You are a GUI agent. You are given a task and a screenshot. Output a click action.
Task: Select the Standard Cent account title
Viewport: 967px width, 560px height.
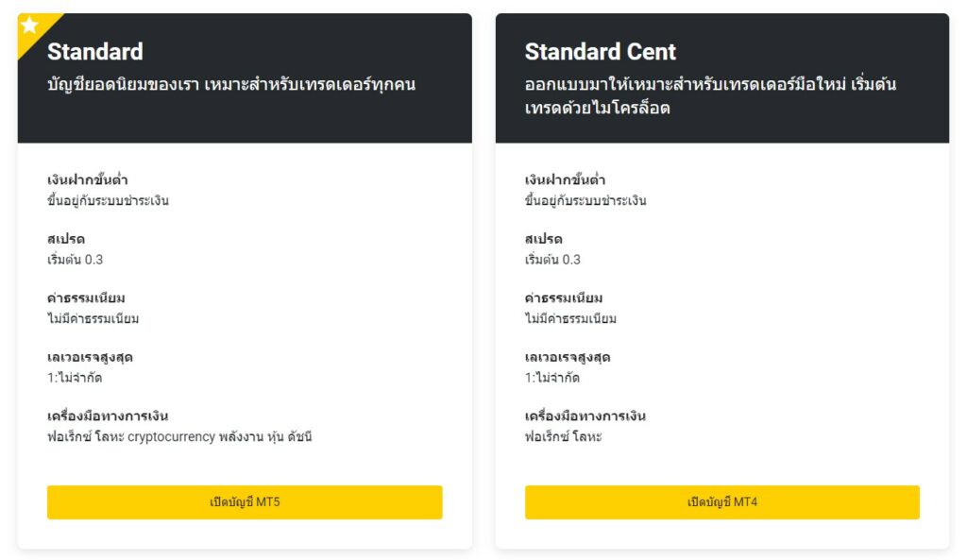600,52
